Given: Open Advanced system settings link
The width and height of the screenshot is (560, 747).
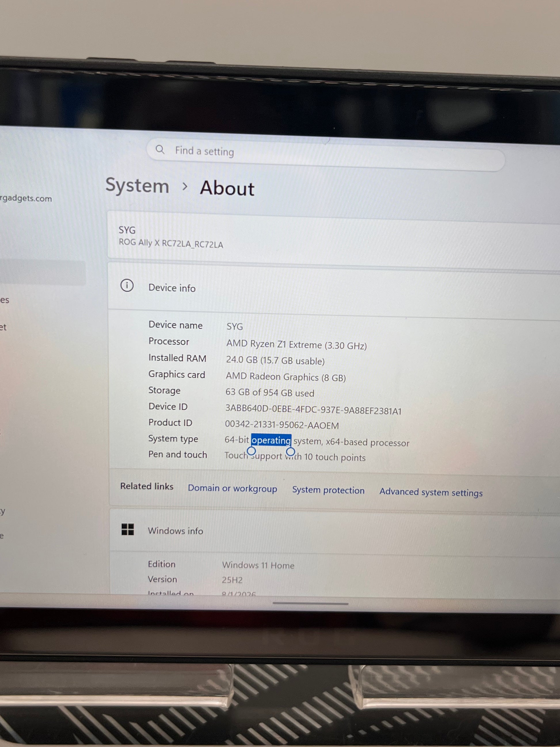Looking at the screenshot, I should coord(431,492).
